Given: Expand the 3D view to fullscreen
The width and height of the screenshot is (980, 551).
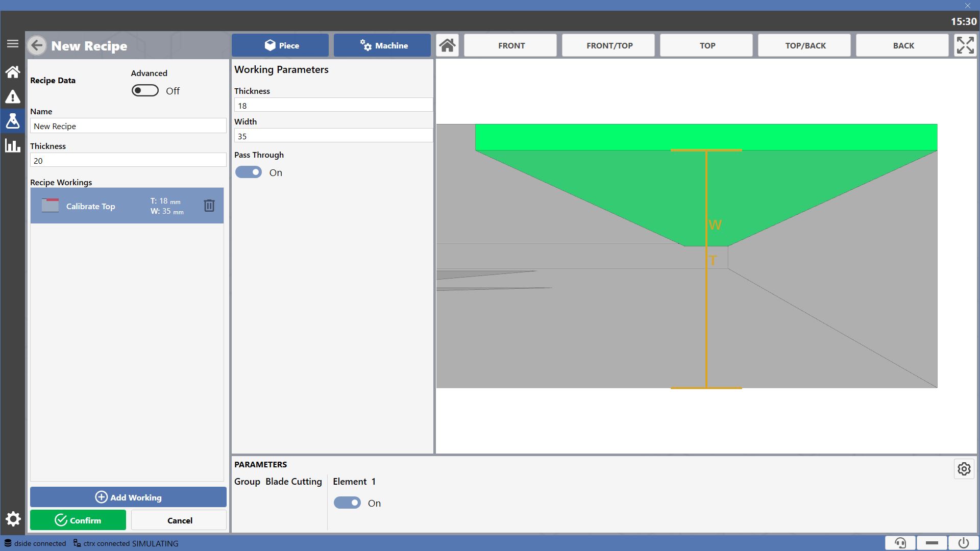Looking at the screenshot, I should 965,45.
